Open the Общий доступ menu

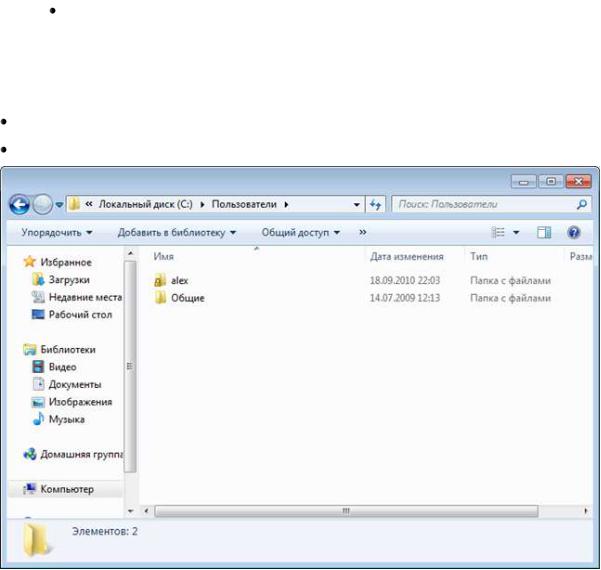[300, 233]
